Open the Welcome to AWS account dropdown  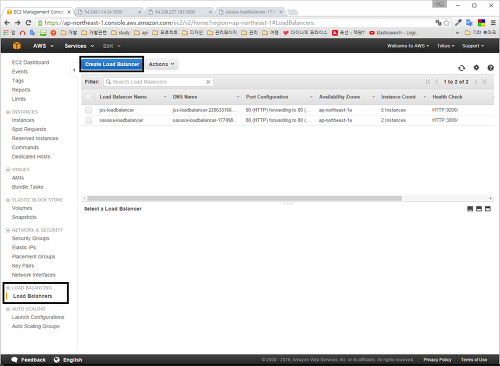(x=408, y=46)
